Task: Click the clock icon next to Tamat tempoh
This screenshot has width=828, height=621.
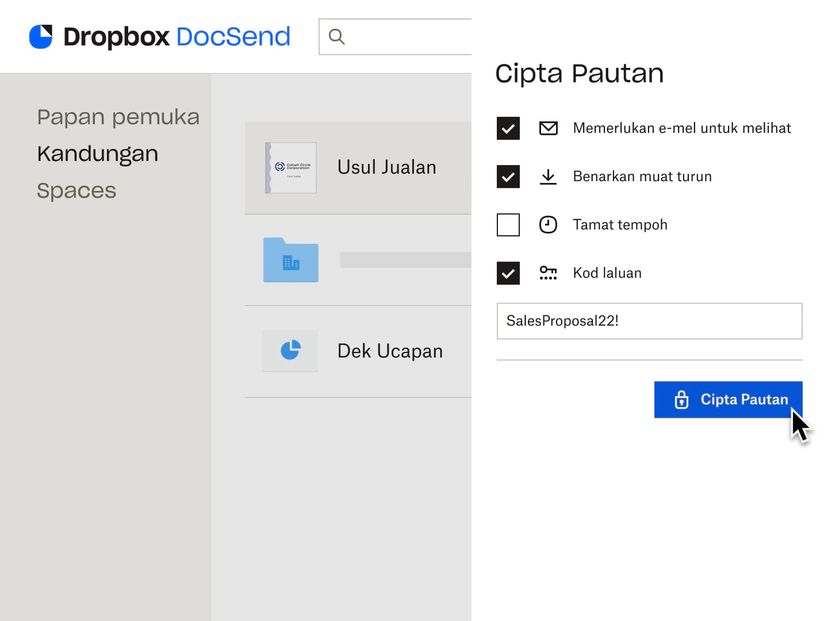Action: [x=548, y=224]
